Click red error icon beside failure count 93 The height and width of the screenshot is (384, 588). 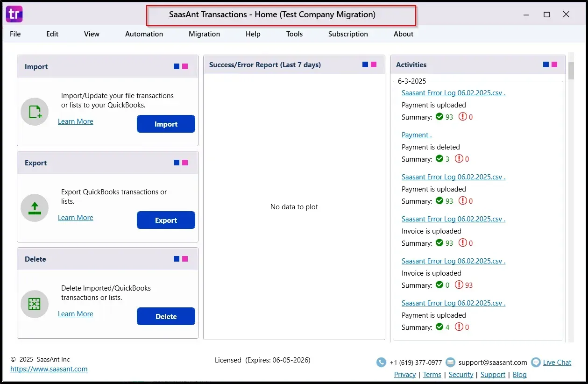pos(459,285)
